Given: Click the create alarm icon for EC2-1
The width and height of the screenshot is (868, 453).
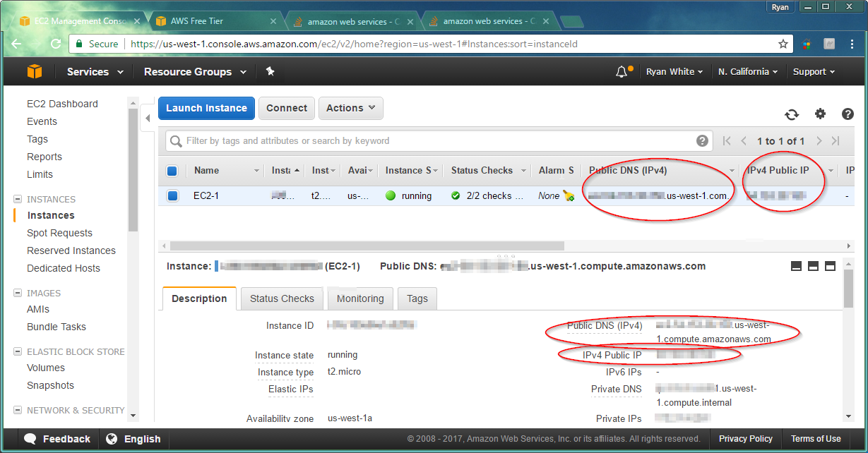Looking at the screenshot, I should point(569,196).
